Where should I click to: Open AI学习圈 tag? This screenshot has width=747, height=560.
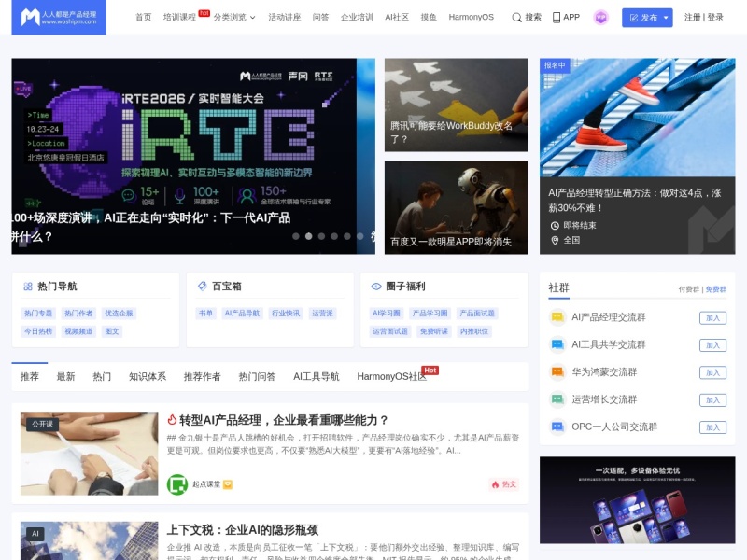pyautogui.click(x=387, y=314)
